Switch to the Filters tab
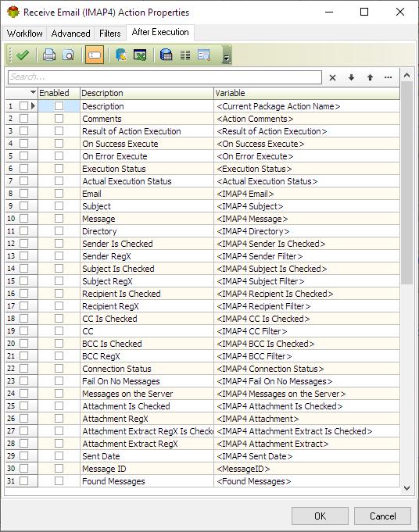The height and width of the screenshot is (532, 419). click(109, 34)
